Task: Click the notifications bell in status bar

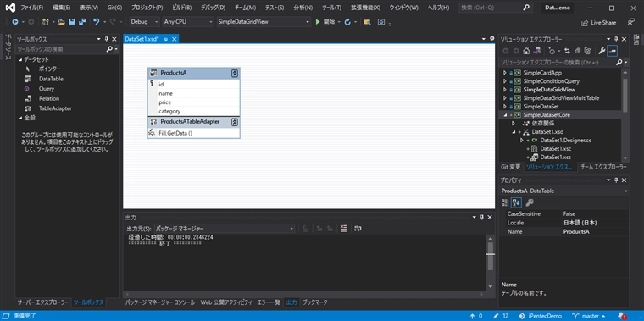Action: [x=621, y=316]
